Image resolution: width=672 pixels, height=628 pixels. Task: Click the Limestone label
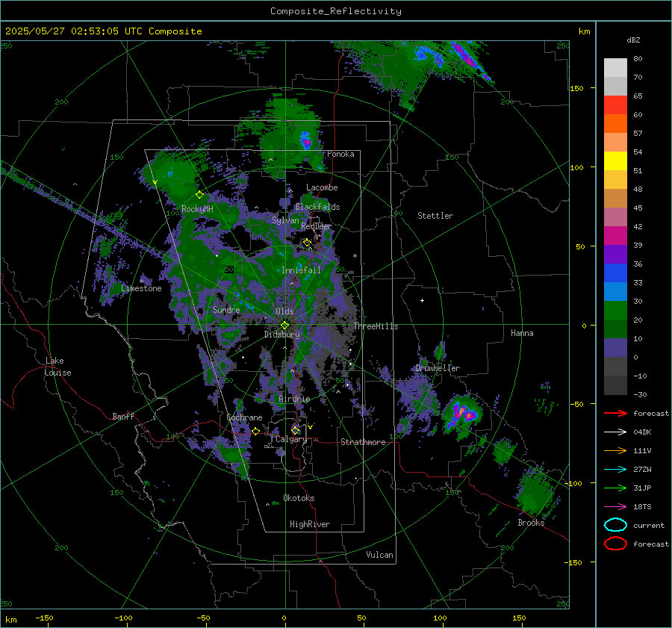141,288
